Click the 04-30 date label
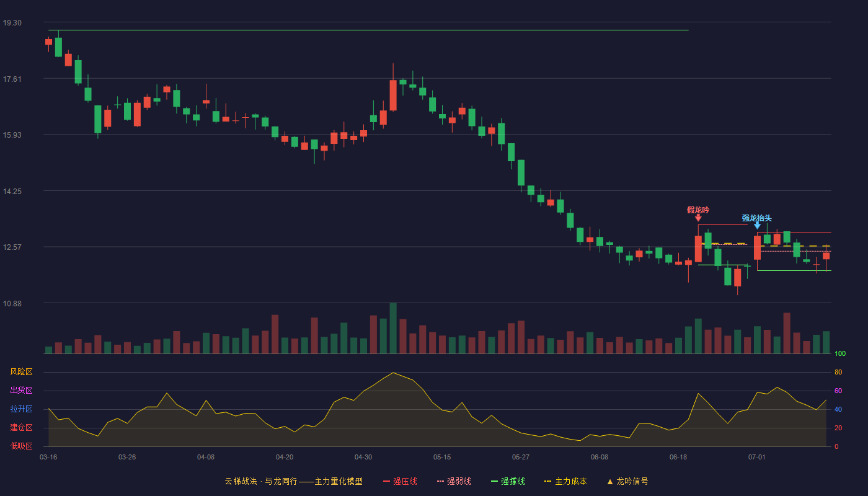The height and width of the screenshot is (496, 868). [x=363, y=457]
